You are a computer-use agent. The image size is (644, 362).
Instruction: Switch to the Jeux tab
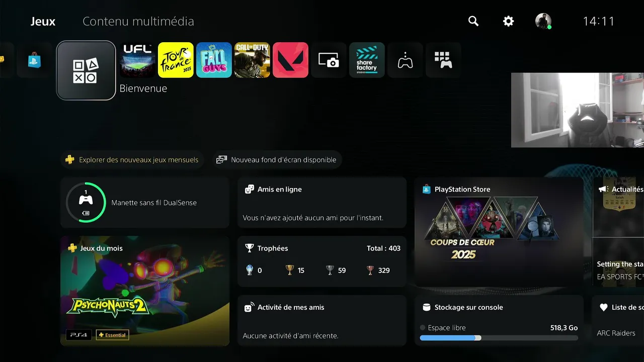(43, 21)
